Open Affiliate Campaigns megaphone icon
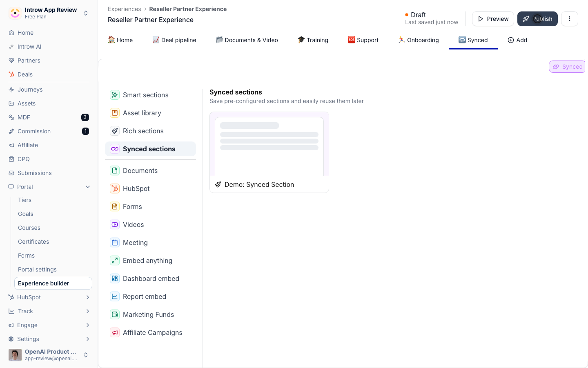588x368 pixels. pos(115,332)
